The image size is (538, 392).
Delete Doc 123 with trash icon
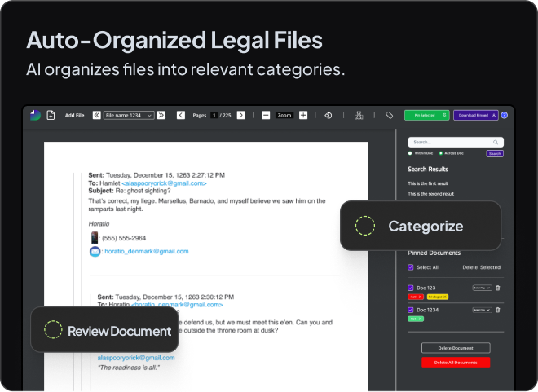(x=498, y=288)
